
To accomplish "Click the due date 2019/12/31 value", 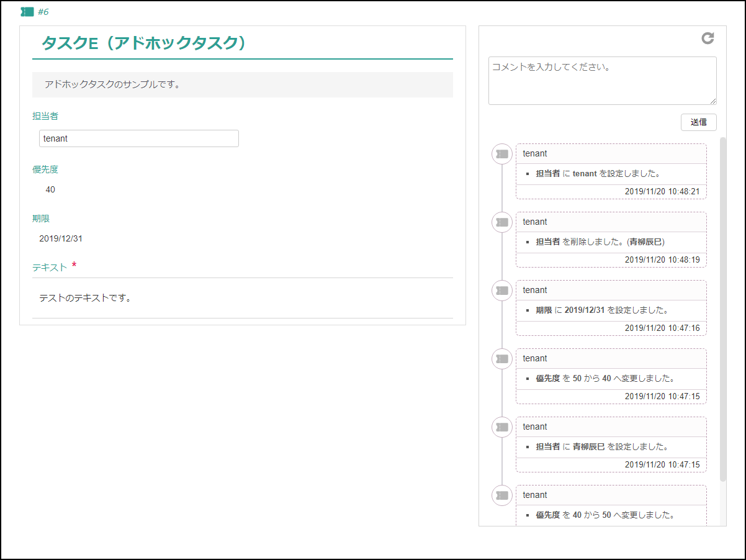I will (x=60, y=238).
